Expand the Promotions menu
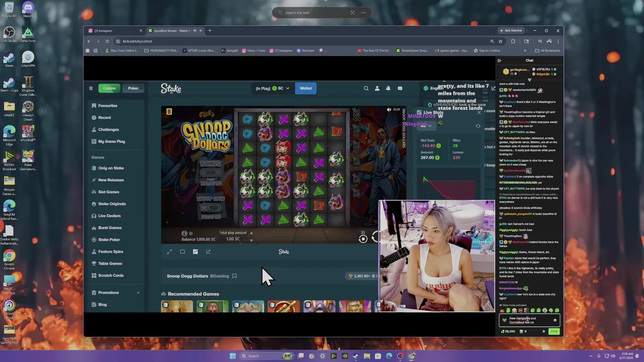The image size is (644, 362). pos(116,293)
